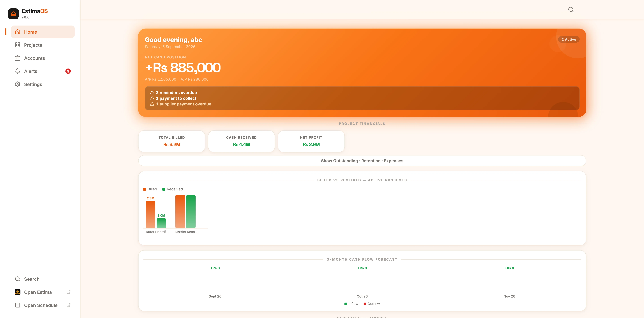
Task: Select Search in the sidebar
Action: tap(43, 279)
